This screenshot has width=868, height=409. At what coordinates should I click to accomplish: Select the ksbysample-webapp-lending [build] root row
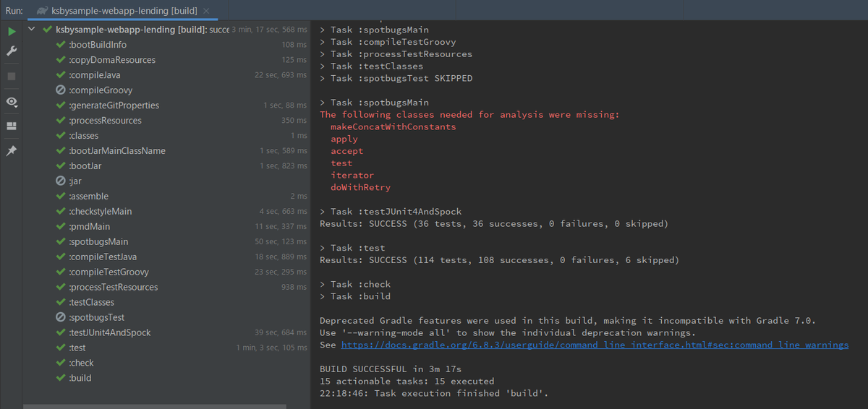167,30
